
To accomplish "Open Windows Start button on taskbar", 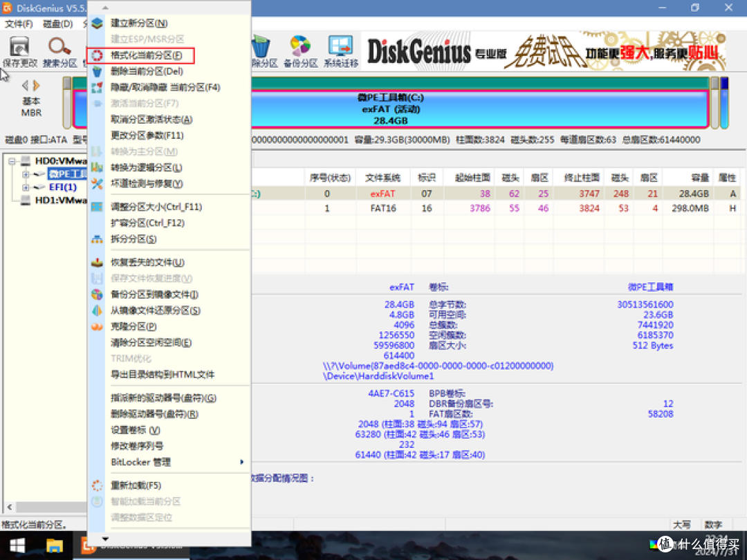I will 17,545.
